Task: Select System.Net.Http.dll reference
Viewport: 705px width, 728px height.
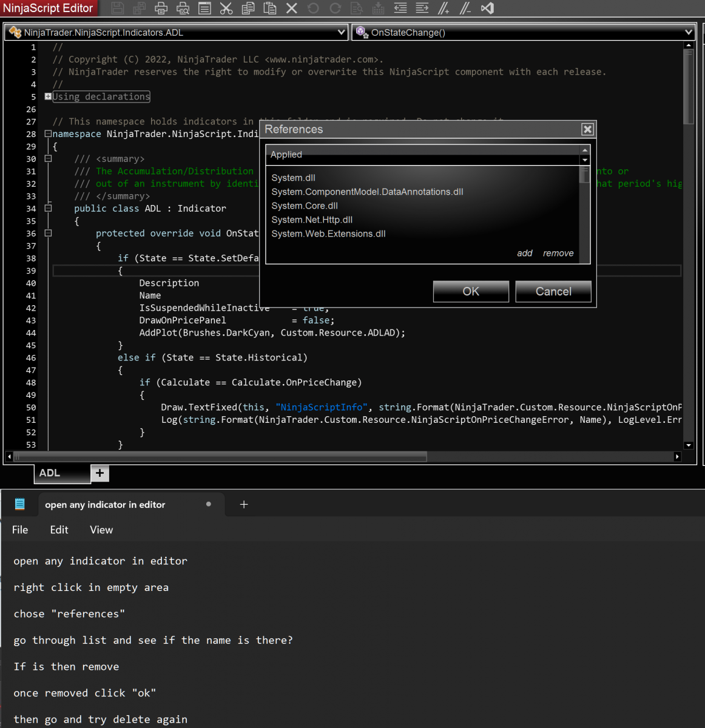Action: (x=312, y=220)
